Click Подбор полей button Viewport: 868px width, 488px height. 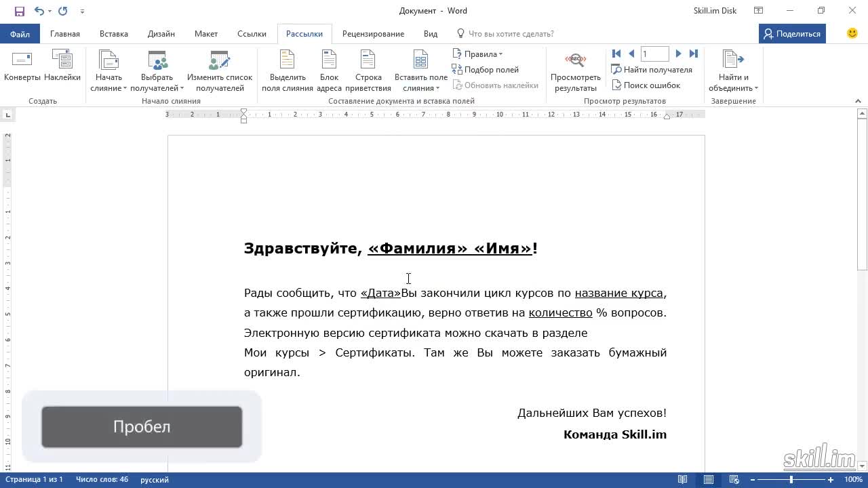click(x=486, y=70)
